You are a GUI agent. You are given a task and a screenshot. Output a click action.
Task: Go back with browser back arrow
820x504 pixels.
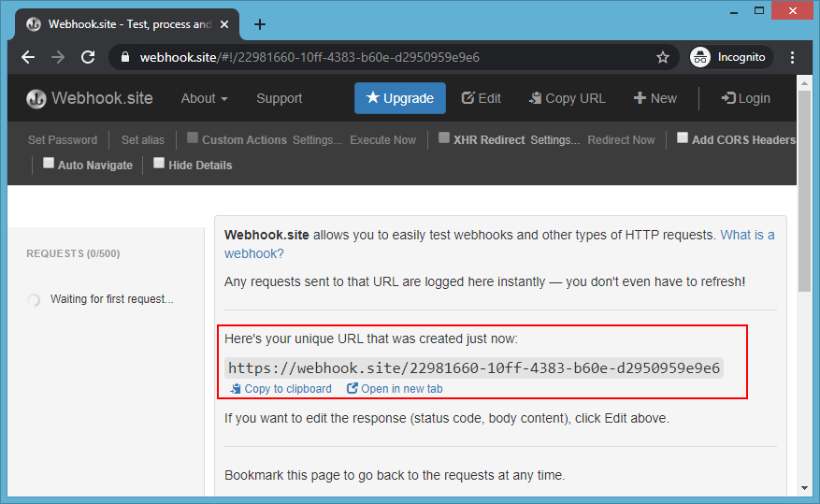tap(28, 57)
